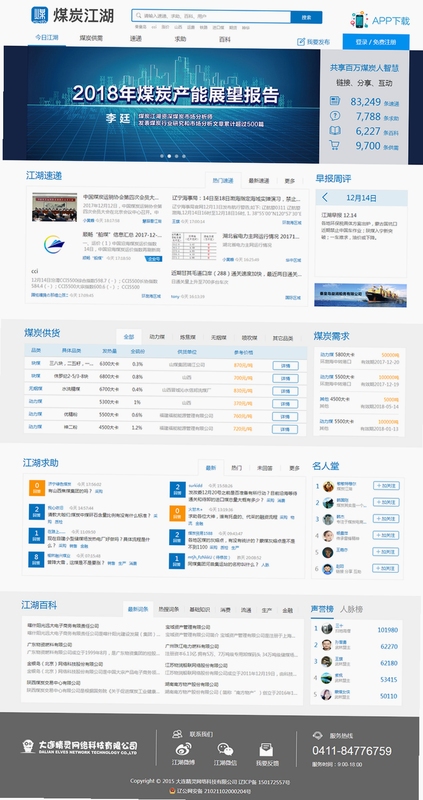
Task: Select the 炼焦煤 tab in 煤炭供货
Action: [187, 338]
